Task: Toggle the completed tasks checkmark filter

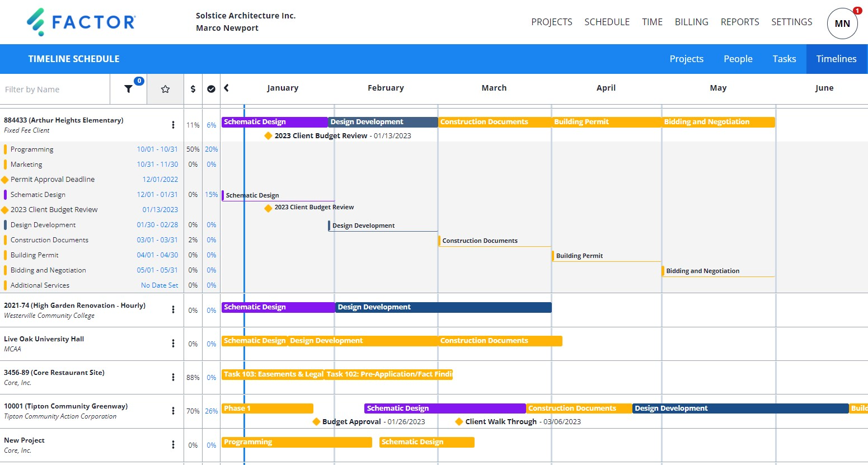Action: (x=211, y=88)
